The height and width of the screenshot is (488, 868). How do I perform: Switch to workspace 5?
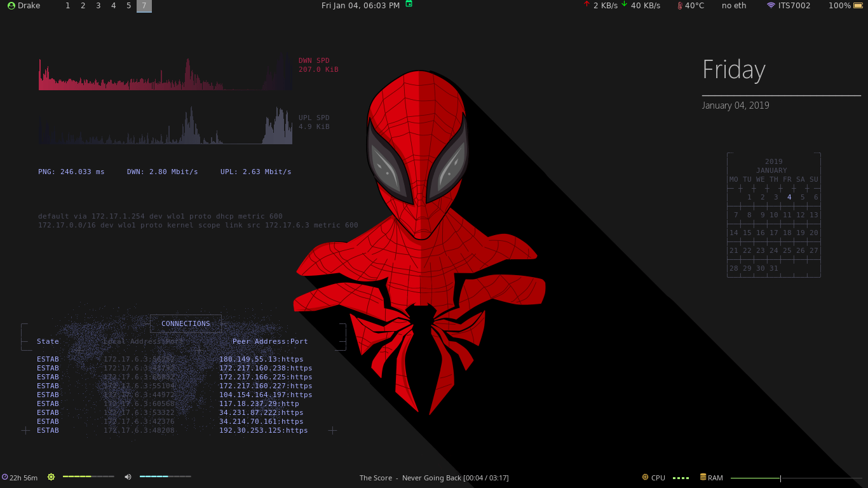click(x=128, y=6)
